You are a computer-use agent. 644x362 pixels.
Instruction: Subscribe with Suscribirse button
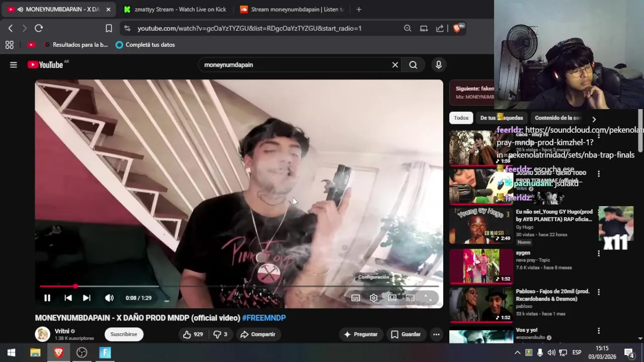click(x=124, y=334)
